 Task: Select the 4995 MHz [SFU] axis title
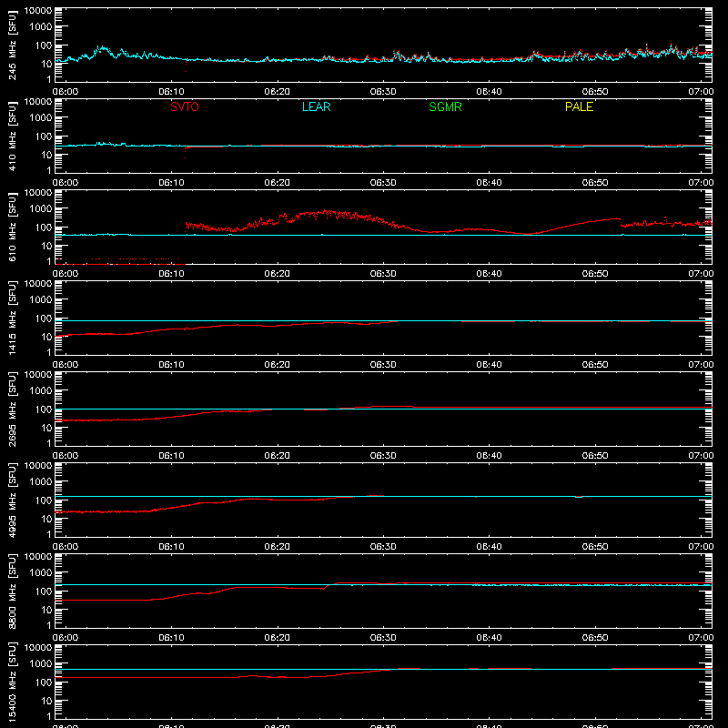coord(12,500)
